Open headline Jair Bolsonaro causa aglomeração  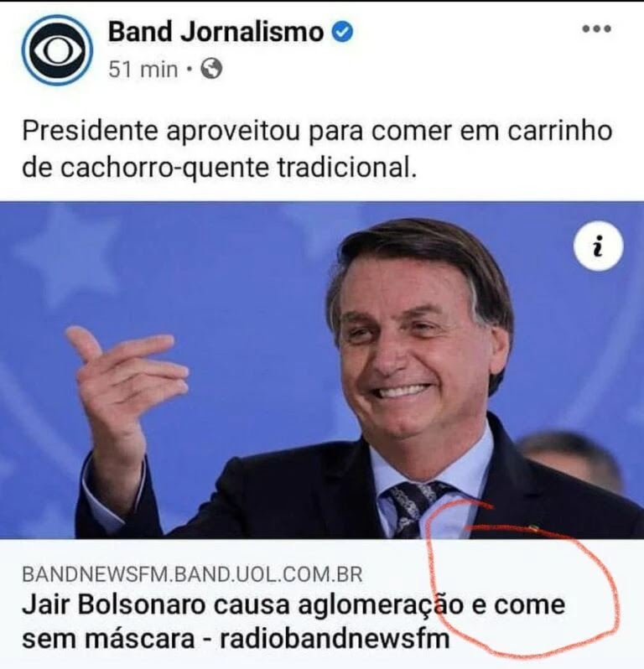[x=293, y=622]
